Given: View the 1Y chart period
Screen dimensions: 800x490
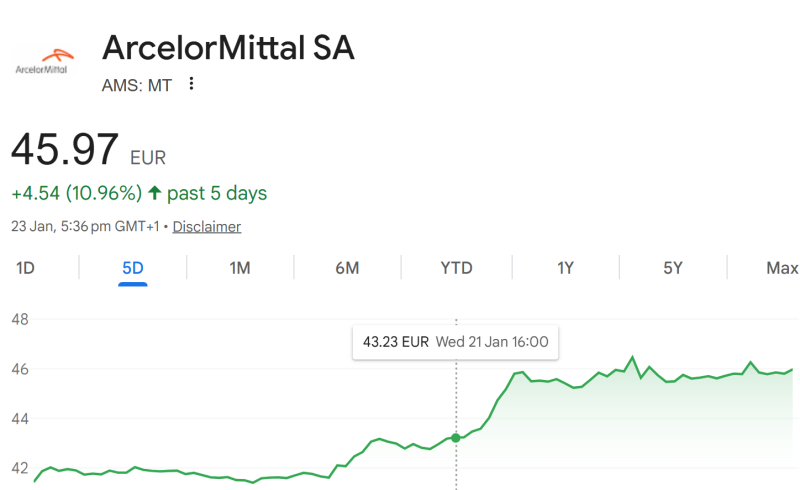Looking at the screenshot, I should pos(566,268).
